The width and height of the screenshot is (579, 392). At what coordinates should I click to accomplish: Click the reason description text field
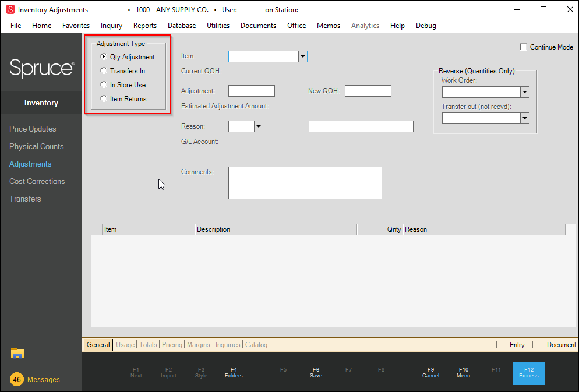(361, 126)
